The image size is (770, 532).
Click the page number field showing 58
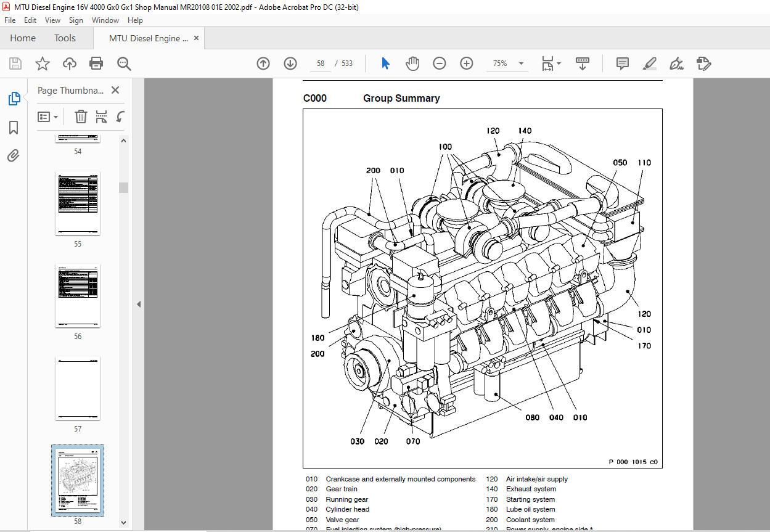321,63
